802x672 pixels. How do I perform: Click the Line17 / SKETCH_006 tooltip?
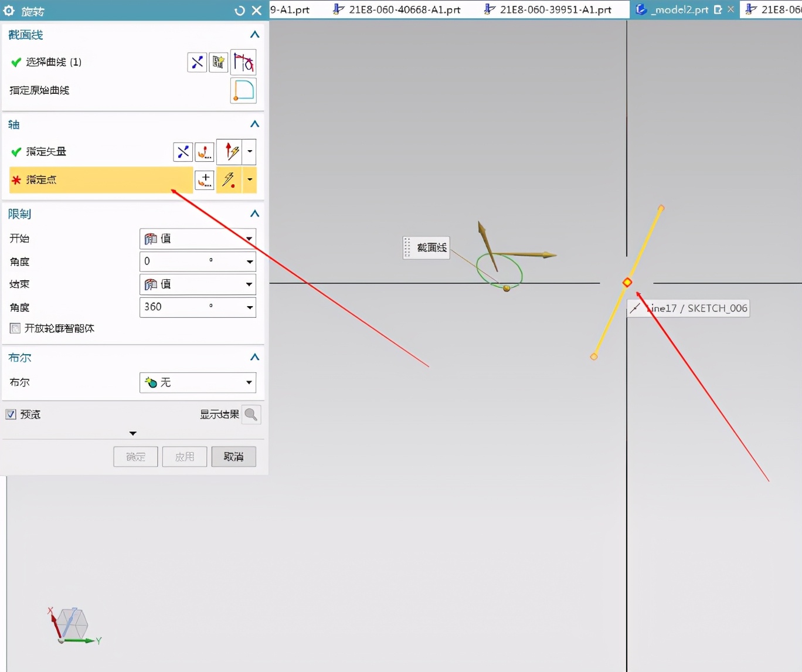tap(689, 308)
